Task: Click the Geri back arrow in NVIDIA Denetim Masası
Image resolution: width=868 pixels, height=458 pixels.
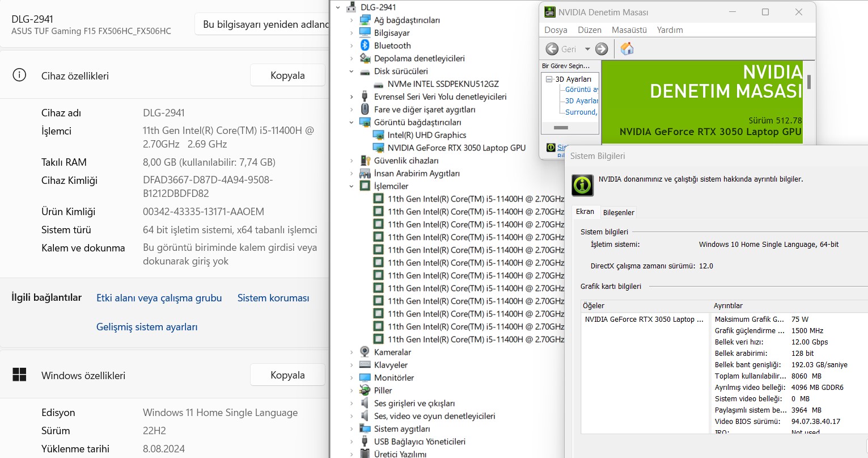Action: click(552, 49)
